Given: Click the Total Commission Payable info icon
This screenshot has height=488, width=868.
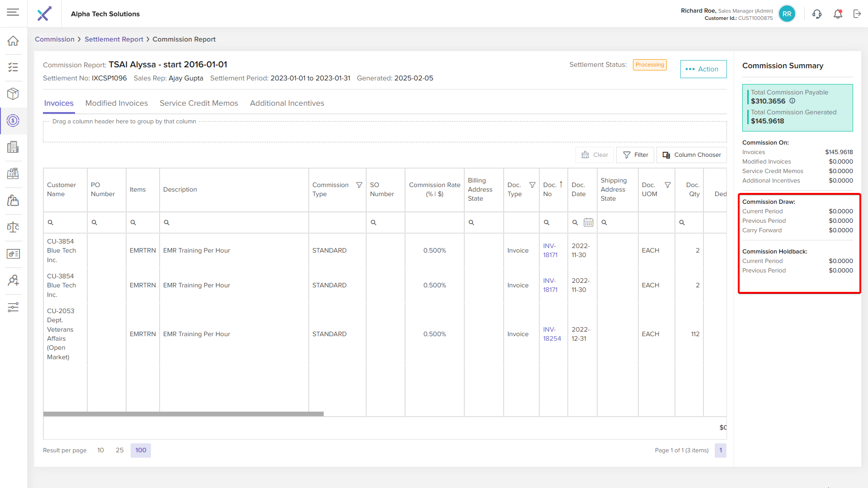Looking at the screenshot, I should pos(792,101).
